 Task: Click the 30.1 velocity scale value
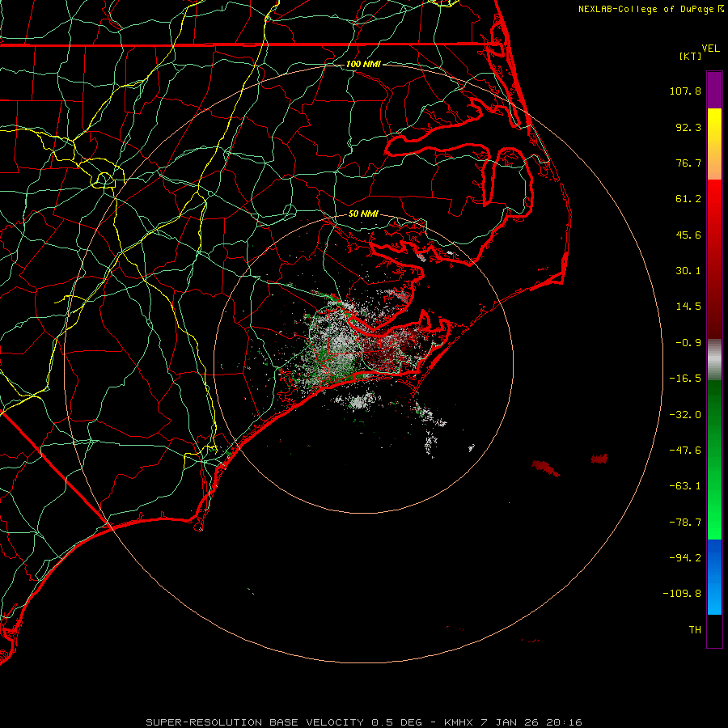pyautogui.click(x=688, y=271)
